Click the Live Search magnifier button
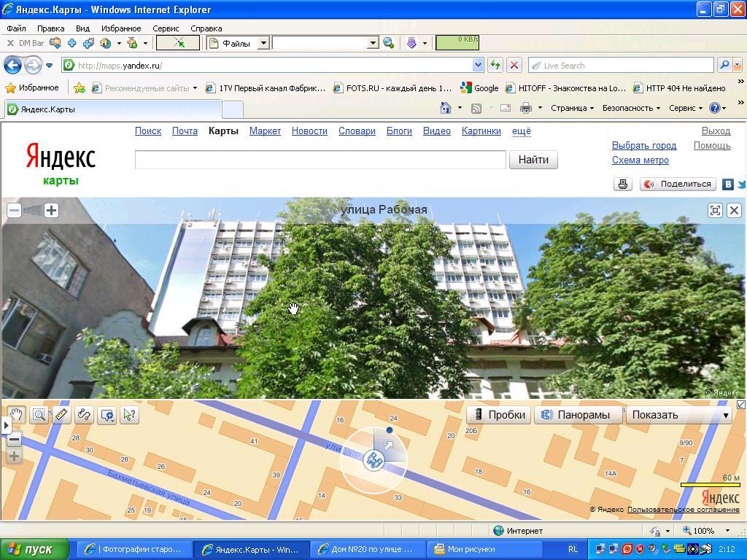 click(x=724, y=65)
